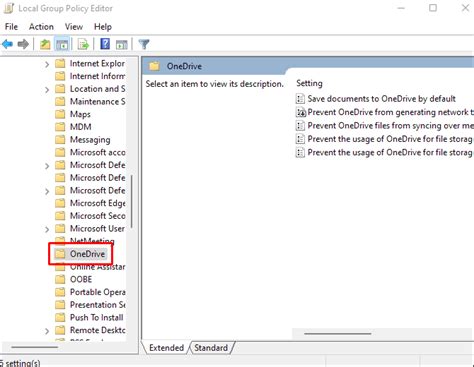Click the Up One Level folder icon
The height and width of the screenshot is (367, 474).
[45, 44]
